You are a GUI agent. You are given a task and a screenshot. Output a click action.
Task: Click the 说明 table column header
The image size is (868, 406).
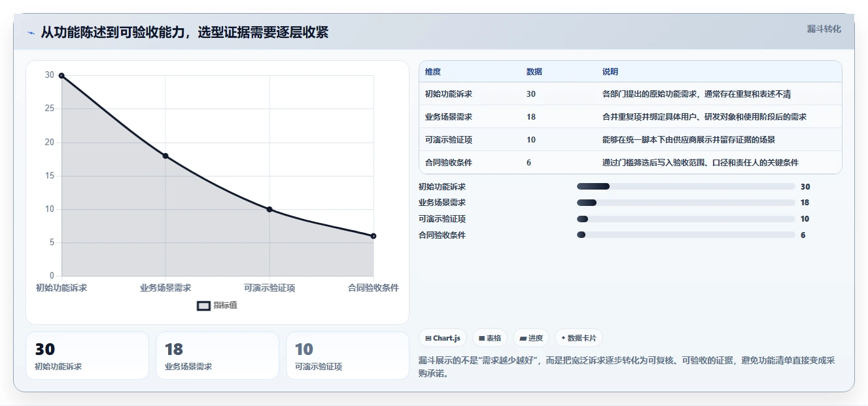point(610,72)
